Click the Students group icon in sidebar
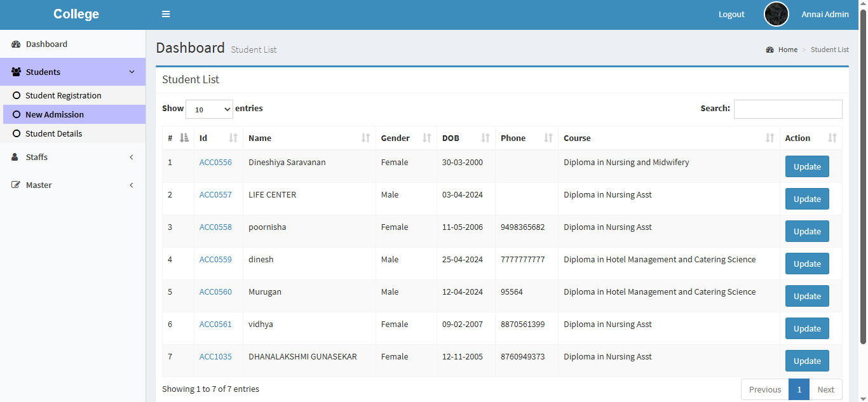 16,72
